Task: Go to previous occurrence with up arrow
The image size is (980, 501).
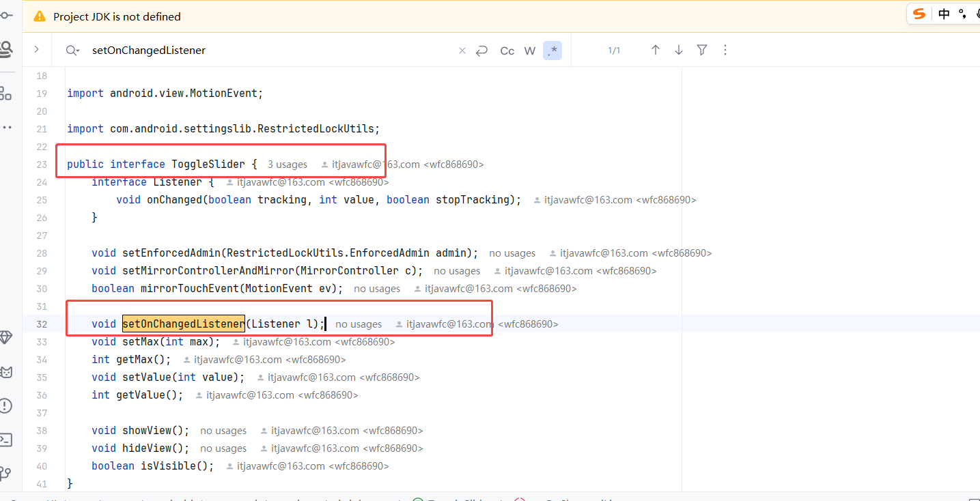Action: click(656, 50)
